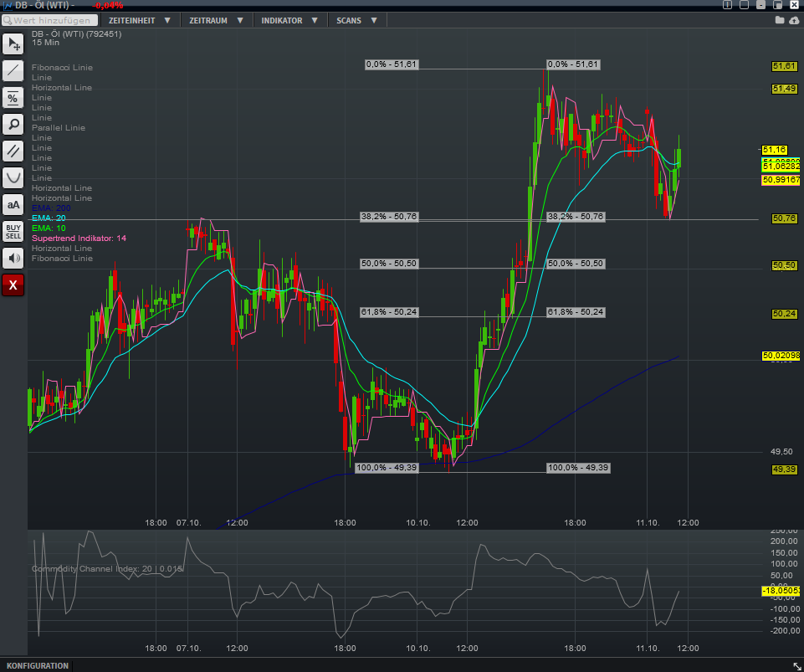804x672 pixels.
Task: Click the 50,24 price axis label
Action: click(x=785, y=314)
